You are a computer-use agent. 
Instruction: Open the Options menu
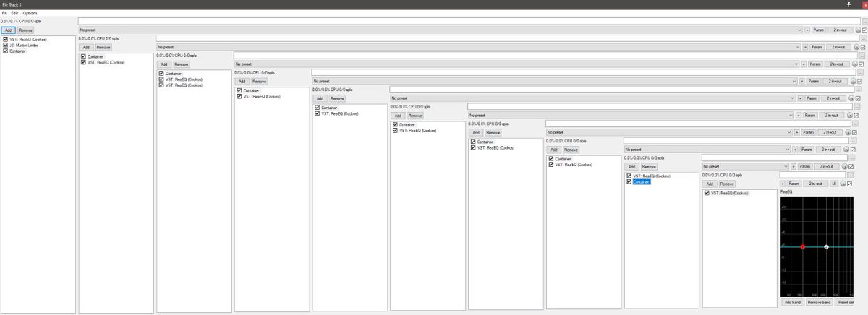(x=30, y=13)
